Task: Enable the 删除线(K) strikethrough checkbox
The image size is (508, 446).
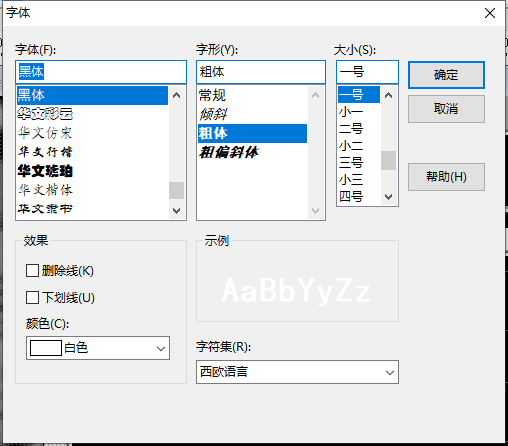Action: [x=32, y=271]
